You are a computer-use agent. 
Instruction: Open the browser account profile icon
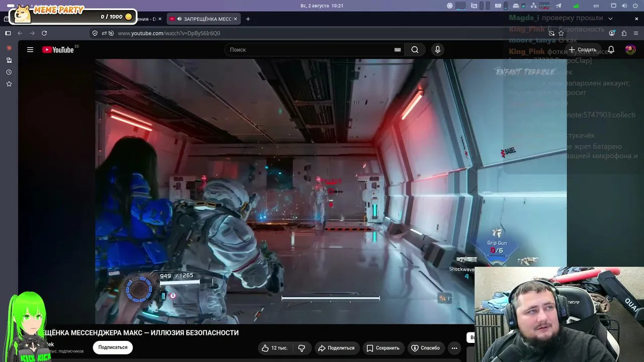pyautogui.click(x=612, y=33)
